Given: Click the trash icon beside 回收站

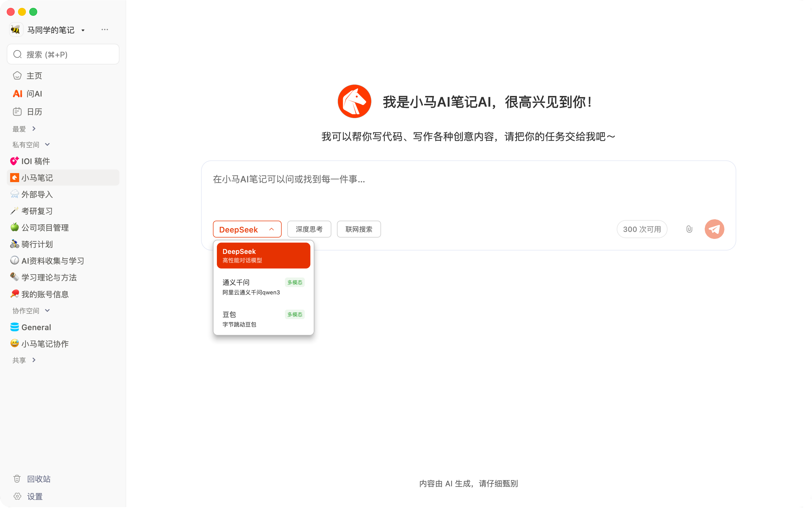Looking at the screenshot, I should (x=17, y=478).
